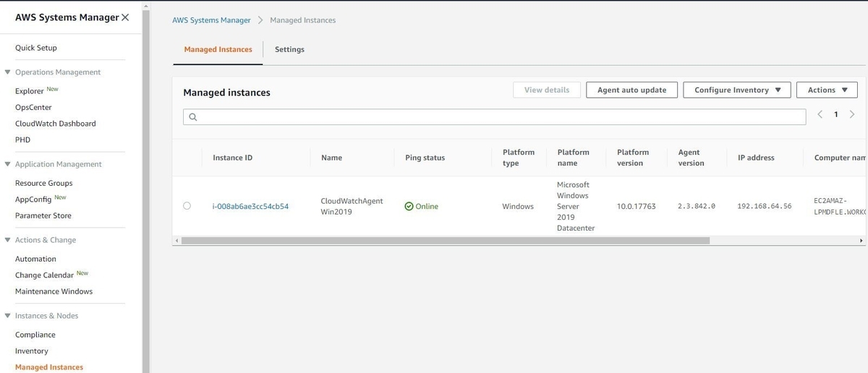Screen dimensions: 868x373
Task: Click Platform name column header
Action: [x=574, y=158]
